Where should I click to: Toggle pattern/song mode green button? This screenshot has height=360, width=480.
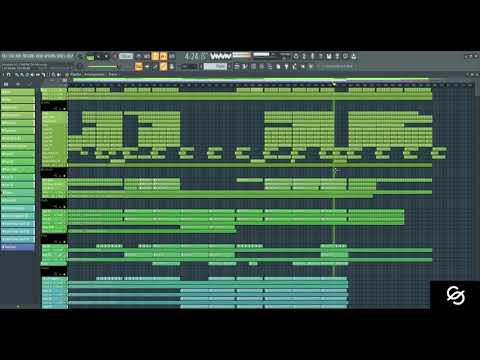[x=90, y=57]
